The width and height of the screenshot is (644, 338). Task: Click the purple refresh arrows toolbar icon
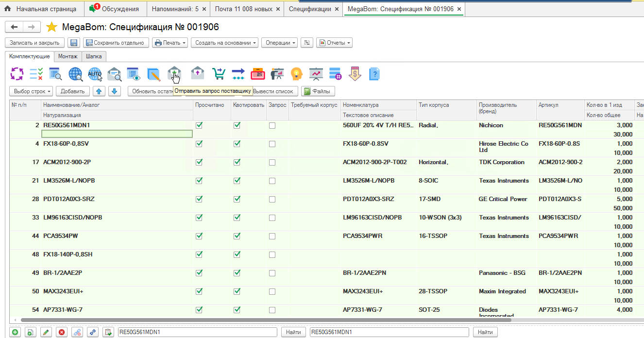click(x=17, y=74)
